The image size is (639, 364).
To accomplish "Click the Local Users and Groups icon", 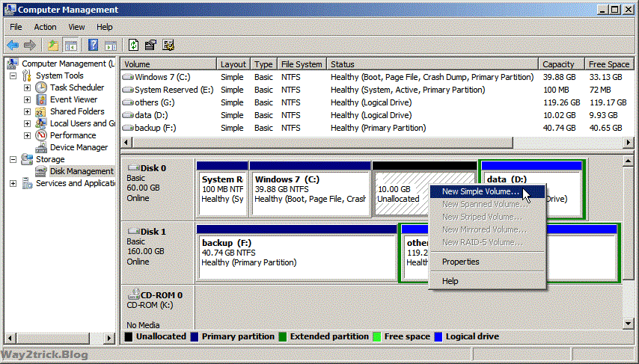I will pyautogui.click(x=40, y=123).
